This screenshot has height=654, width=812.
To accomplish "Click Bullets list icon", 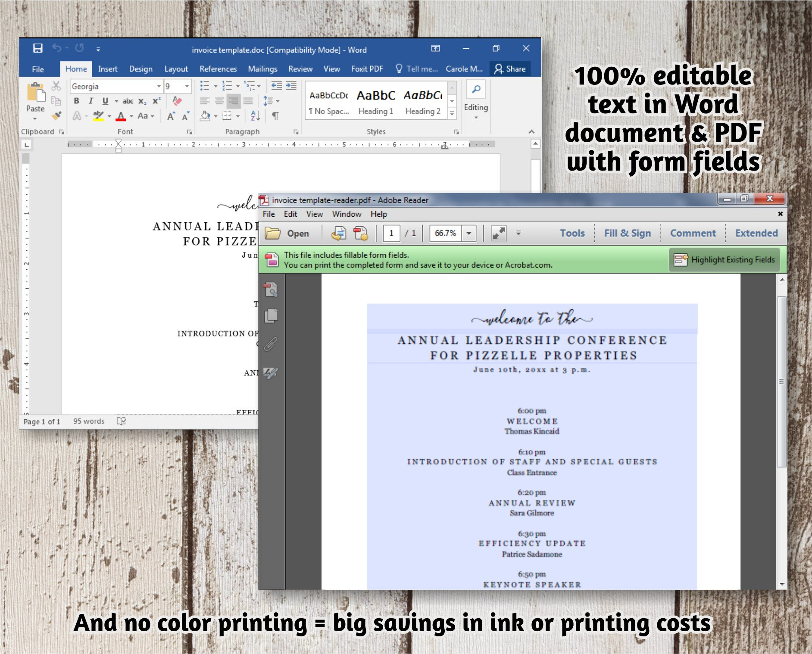I will [205, 86].
